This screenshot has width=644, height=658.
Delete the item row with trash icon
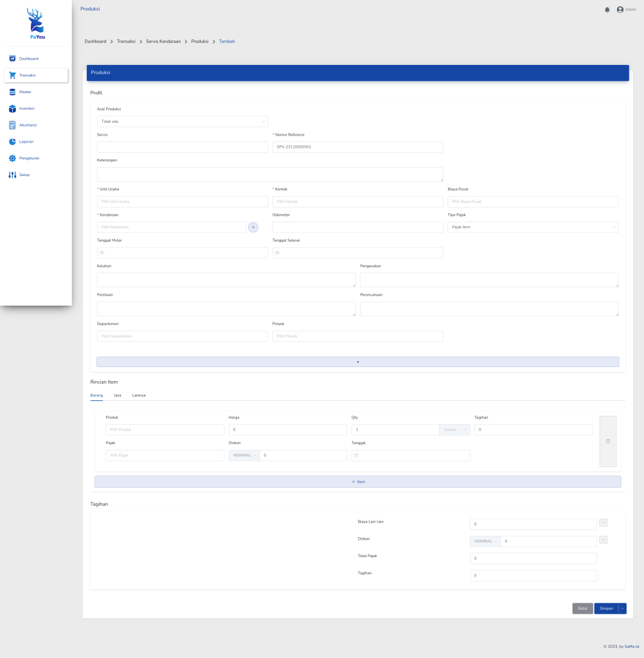[x=608, y=441]
